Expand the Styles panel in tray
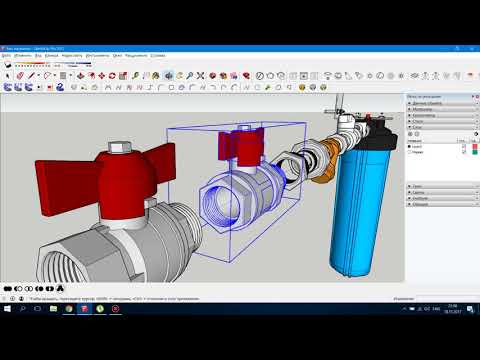Screen dimensions: 480x360 pos(443,121)
